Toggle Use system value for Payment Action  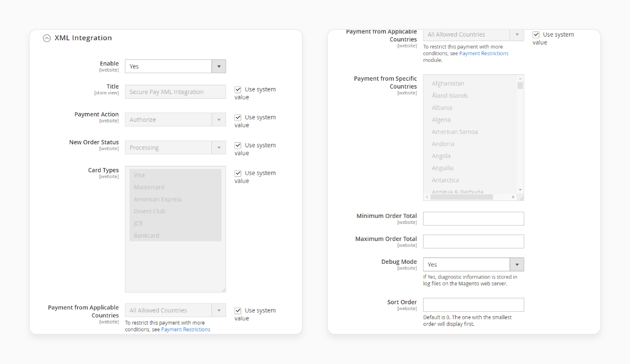pyautogui.click(x=238, y=118)
